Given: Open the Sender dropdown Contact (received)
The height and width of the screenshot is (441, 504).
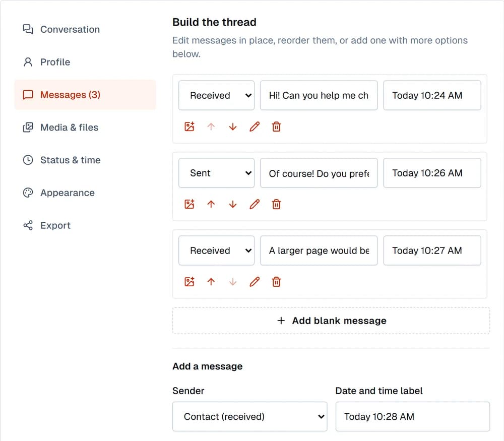Looking at the screenshot, I should (x=250, y=417).
